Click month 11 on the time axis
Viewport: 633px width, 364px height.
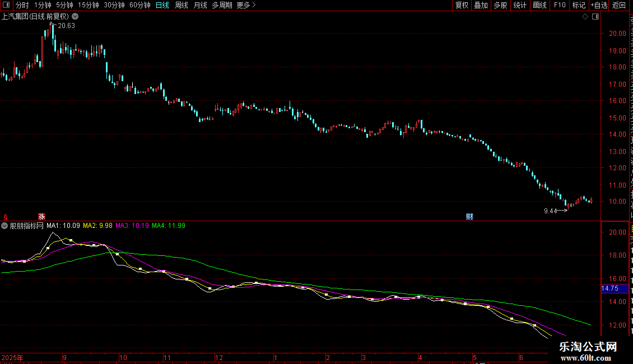(x=167, y=358)
